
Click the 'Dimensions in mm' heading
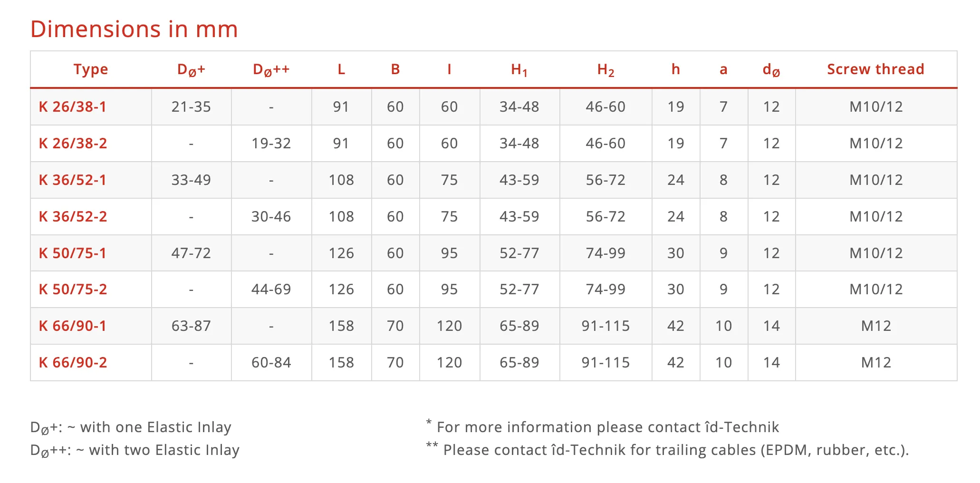[x=134, y=29]
